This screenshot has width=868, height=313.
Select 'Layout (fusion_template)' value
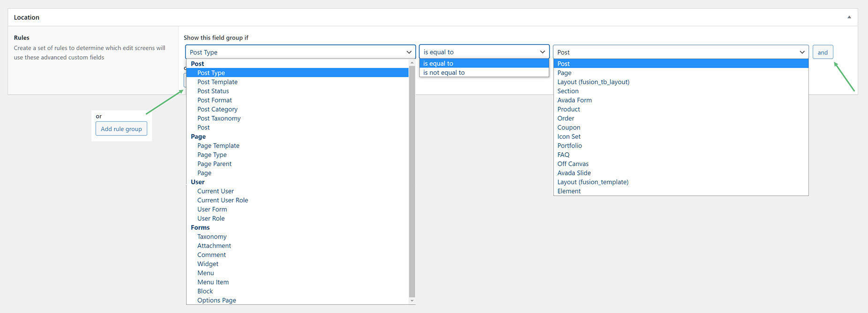click(x=681, y=182)
